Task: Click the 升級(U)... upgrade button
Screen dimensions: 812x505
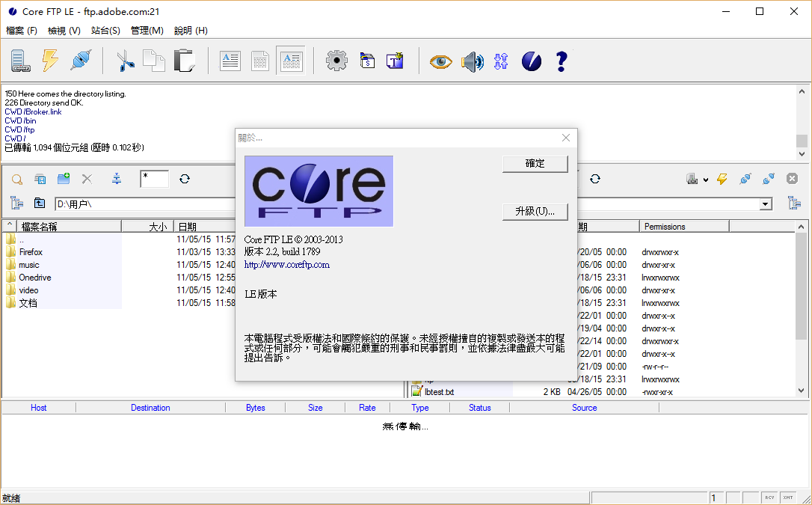Action: coord(535,212)
